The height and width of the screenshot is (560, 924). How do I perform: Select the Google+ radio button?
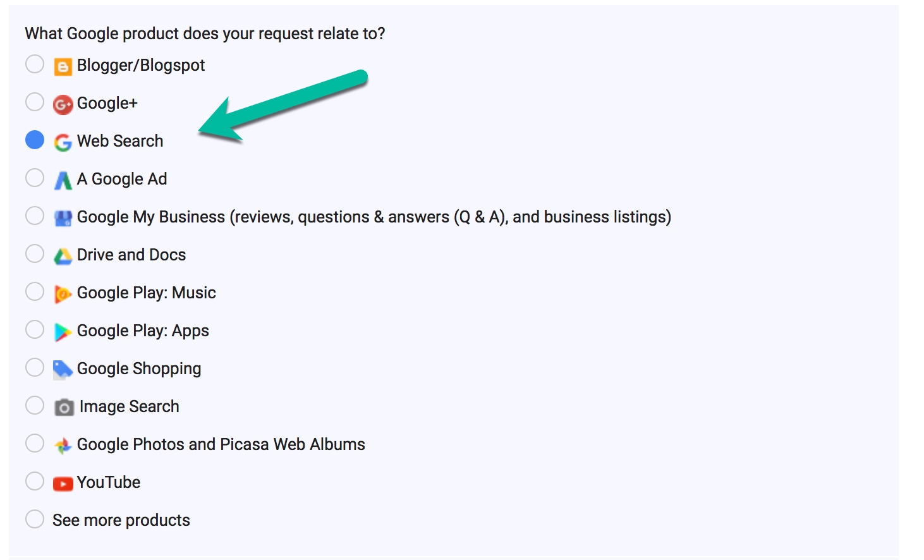[35, 102]
